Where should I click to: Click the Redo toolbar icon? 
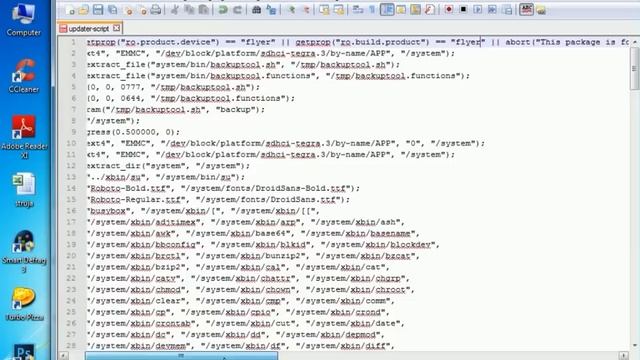[237, 10]
